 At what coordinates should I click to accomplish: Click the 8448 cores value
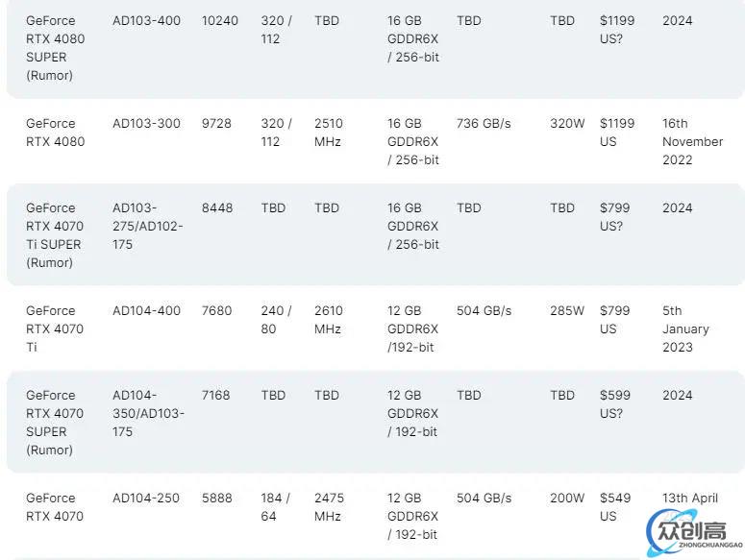[217, 207]
